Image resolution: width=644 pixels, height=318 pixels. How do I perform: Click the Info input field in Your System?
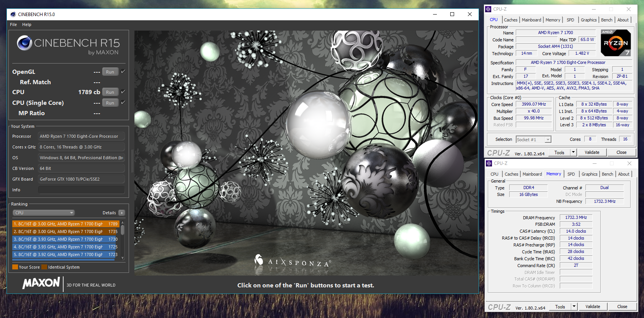pos(81,190)
